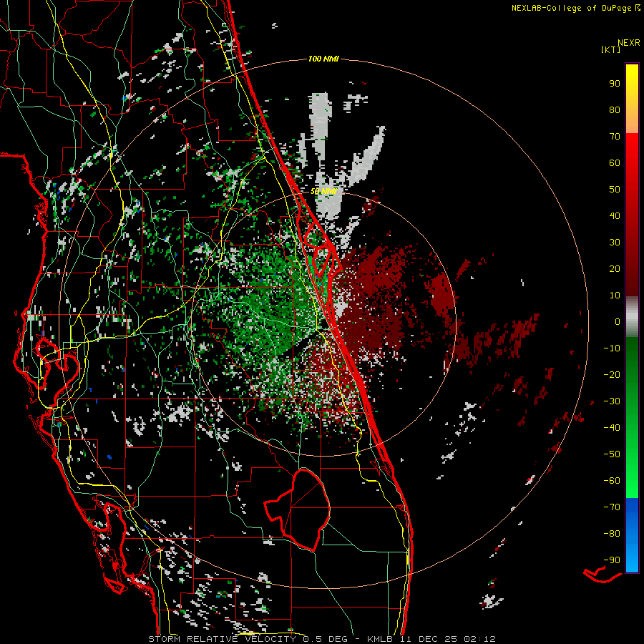This screenshot has width=644, height=644.
Task: Click the -20 legend value
Action: (612, 374)
